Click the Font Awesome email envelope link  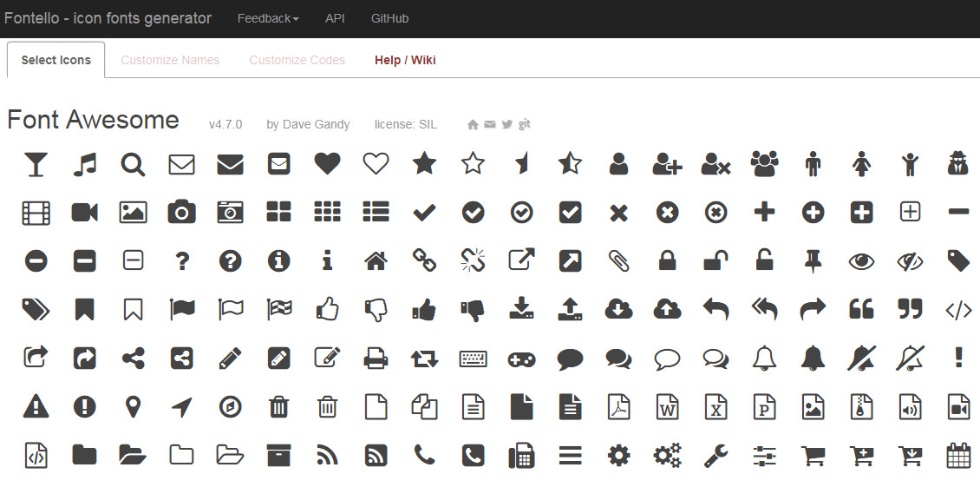(490, 124)
